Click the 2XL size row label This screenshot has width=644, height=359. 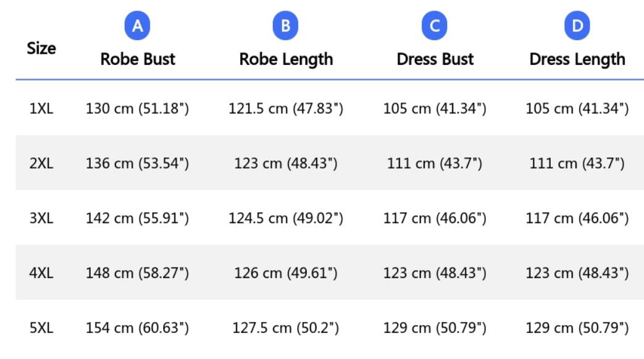(x=41, y=163)
